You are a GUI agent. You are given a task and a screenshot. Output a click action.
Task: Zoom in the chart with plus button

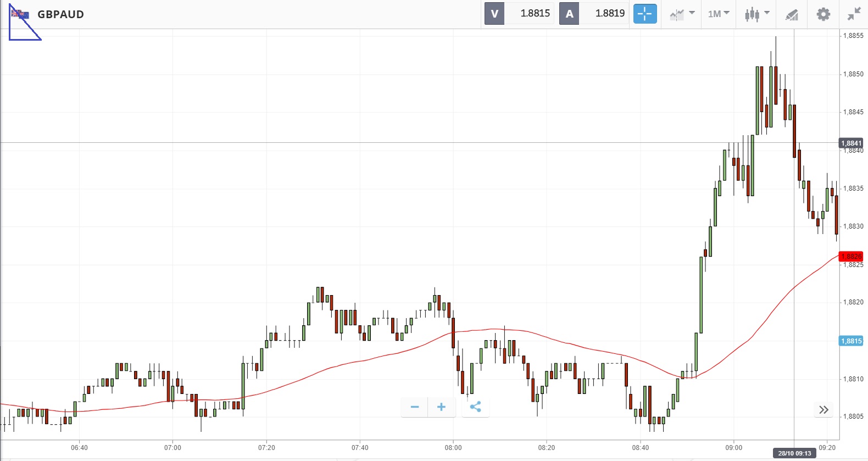(x=441, y=407)
